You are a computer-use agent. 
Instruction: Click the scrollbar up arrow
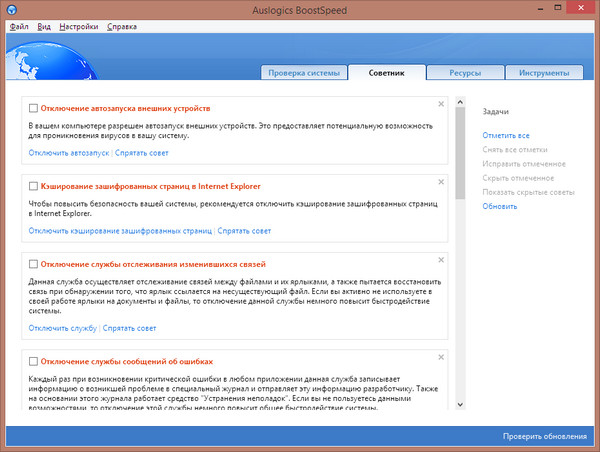pos(459,103)
